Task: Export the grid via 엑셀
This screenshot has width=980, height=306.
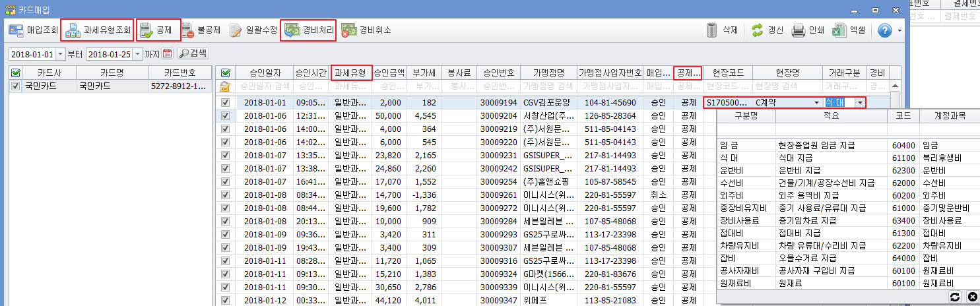Action: tap(849, 30)
